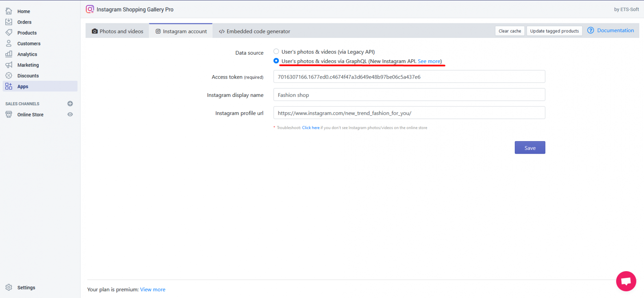Click the Customers person icon
Image resolution: width=644 pixels, height=298 pixels.
coord(9,43)
